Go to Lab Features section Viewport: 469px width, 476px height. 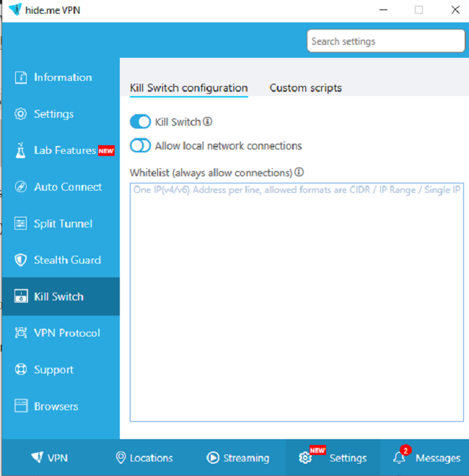tap(61, 150)
